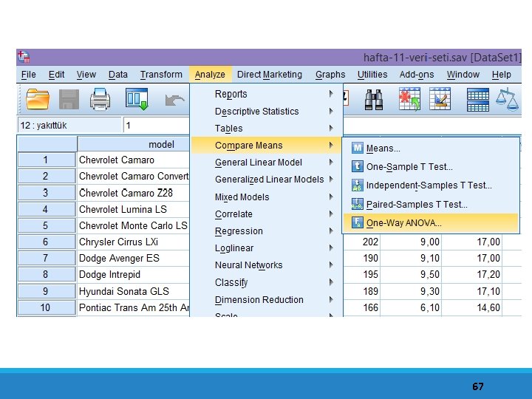The height and width of the screenshot is (399, 532).
Task: Click the One-Sample T Test icon
Action: [358, 166]
